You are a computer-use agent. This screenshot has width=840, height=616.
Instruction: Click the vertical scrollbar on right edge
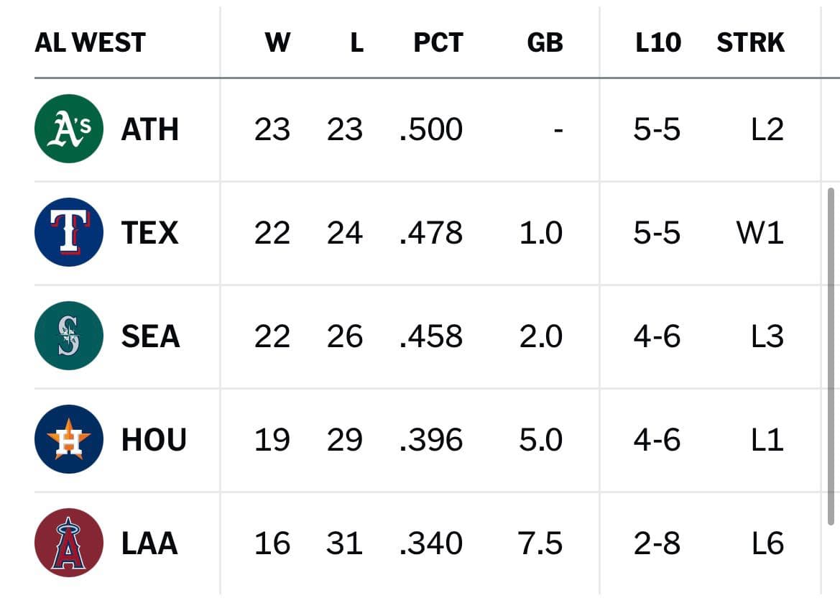pos(831,357)
